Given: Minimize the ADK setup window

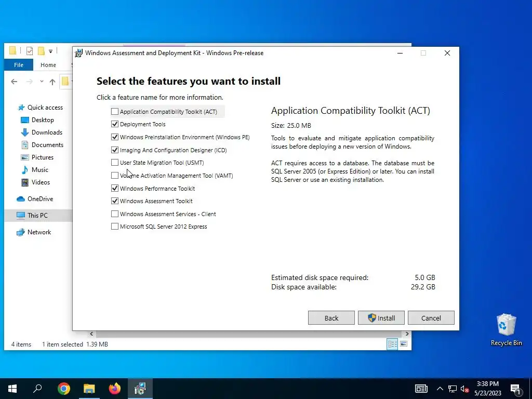Looking at the screenshot, I should (x=400, y=53).
